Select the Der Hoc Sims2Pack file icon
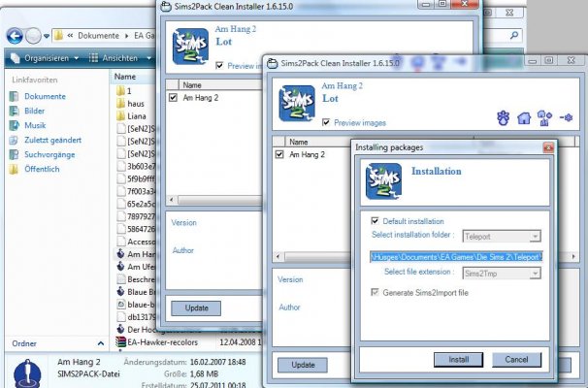This screenshot has height=388, width=588. coord(120,329)
